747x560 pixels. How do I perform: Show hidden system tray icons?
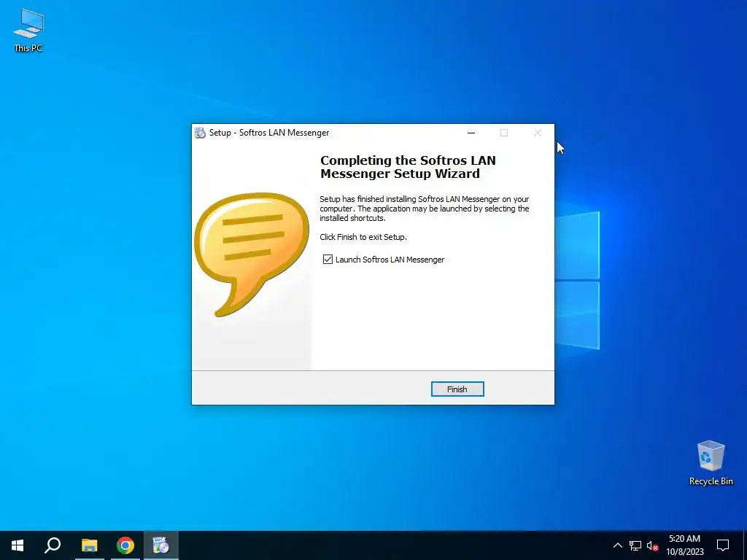point(617,545)
